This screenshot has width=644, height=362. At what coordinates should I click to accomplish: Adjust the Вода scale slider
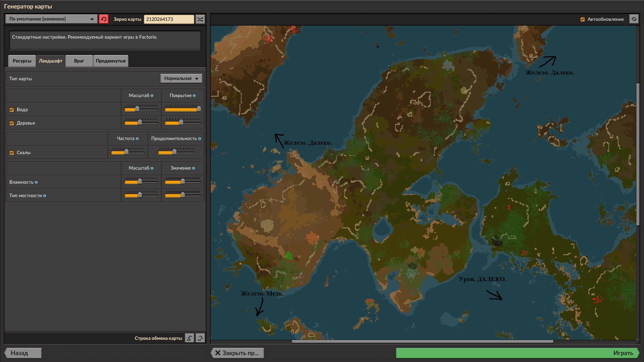tap(141, 109)
